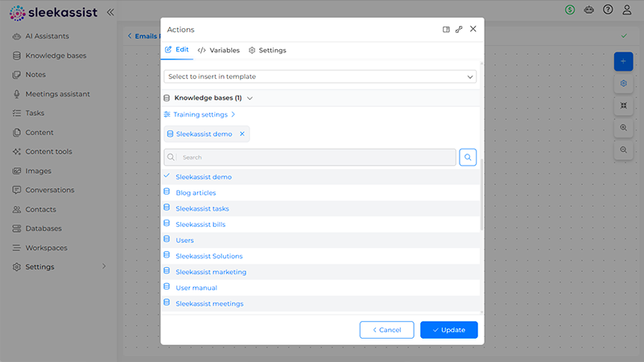Collapse the sidebar with the double chevron

pos(110,12)
